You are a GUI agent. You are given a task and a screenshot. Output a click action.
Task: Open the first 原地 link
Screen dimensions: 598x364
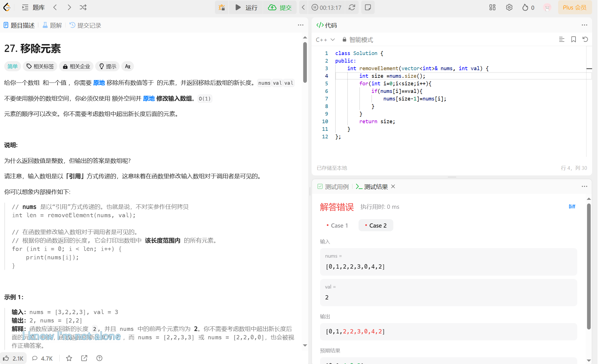point(99,83)
